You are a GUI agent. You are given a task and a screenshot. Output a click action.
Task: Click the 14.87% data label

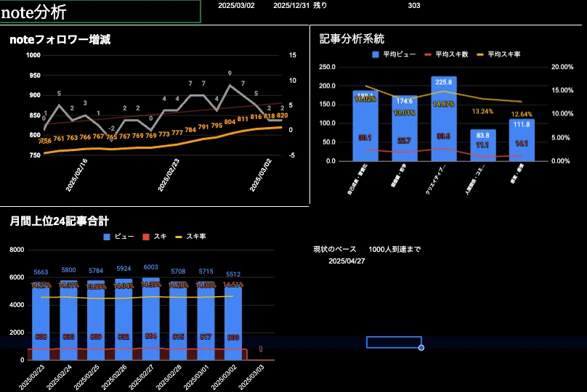click(444, 104)
